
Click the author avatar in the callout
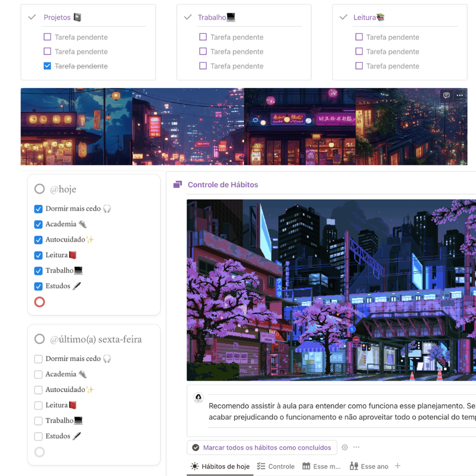click(198, 398)
